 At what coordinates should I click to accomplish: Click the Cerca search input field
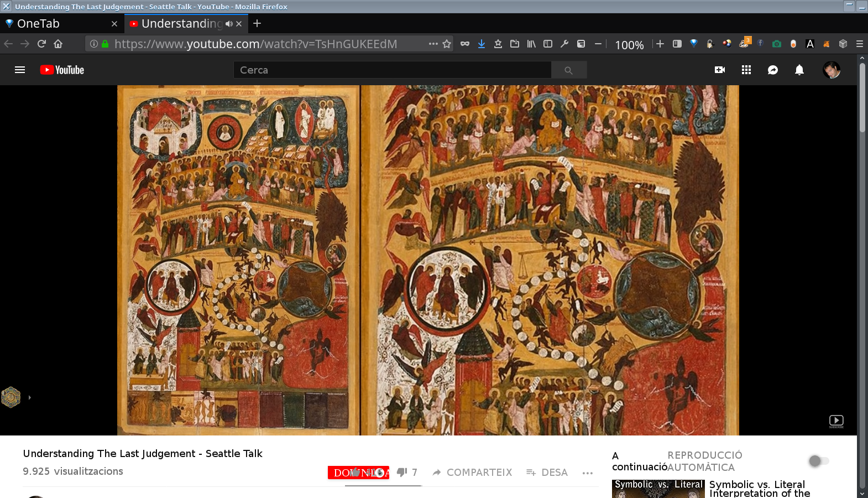[392, 70]
